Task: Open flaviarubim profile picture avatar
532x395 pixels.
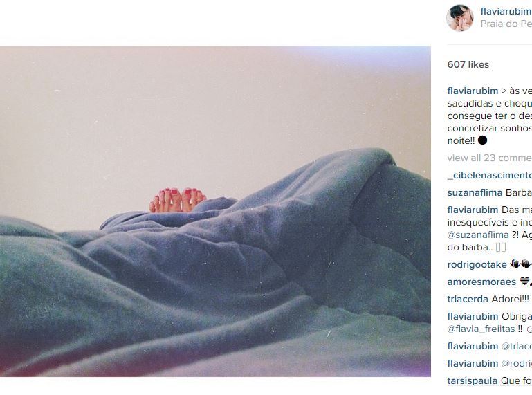Action: (x=460, y=18)
